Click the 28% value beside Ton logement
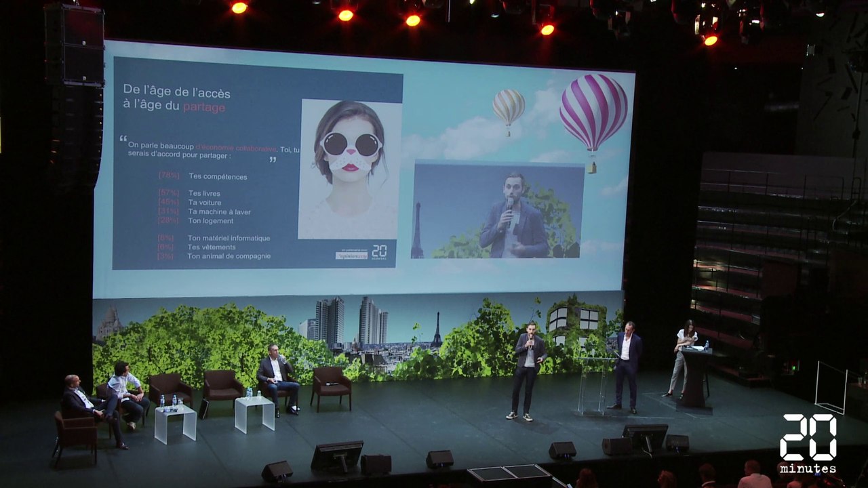 tap(168, 221)
